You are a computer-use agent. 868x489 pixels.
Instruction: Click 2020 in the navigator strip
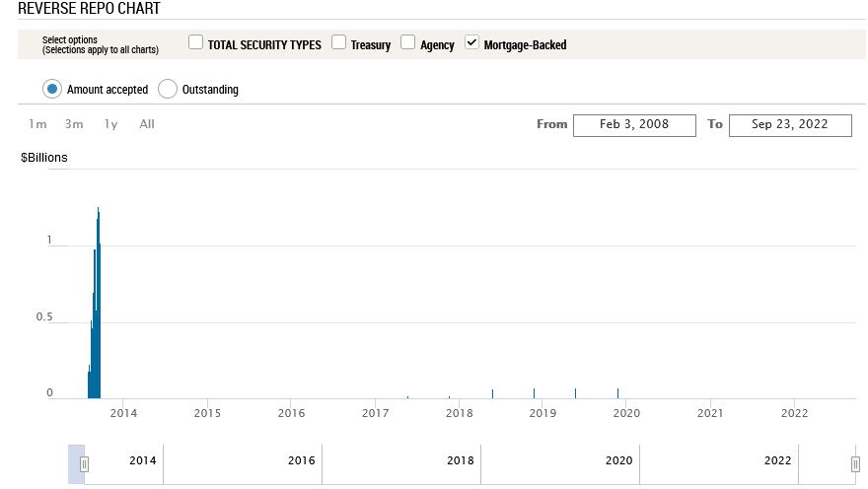[x=618, y=460]
